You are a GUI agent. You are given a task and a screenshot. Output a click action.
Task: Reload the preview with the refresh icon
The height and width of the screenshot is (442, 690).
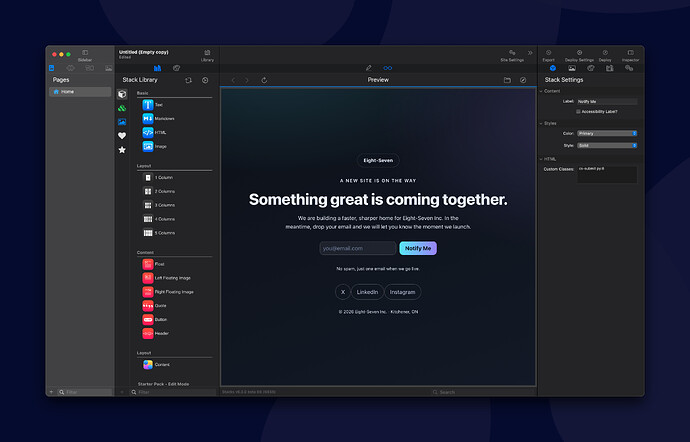click(x=264, y=80)
